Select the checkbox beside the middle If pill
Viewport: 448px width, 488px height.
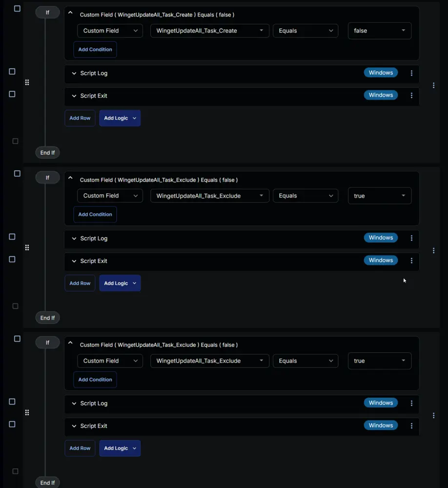[x=18, y=174]
